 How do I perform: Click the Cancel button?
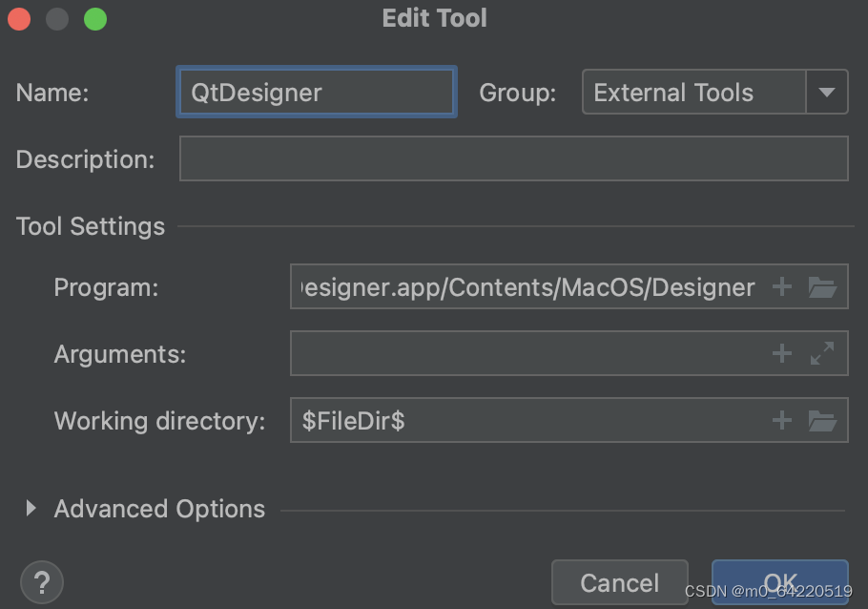(x=619, y=582)
